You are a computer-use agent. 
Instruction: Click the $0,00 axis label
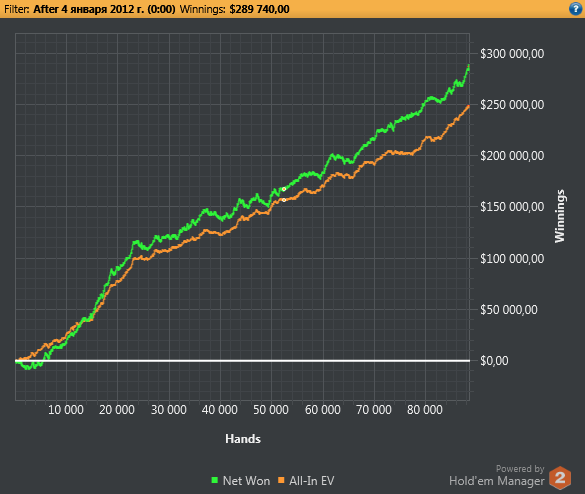tap(494, 361)
